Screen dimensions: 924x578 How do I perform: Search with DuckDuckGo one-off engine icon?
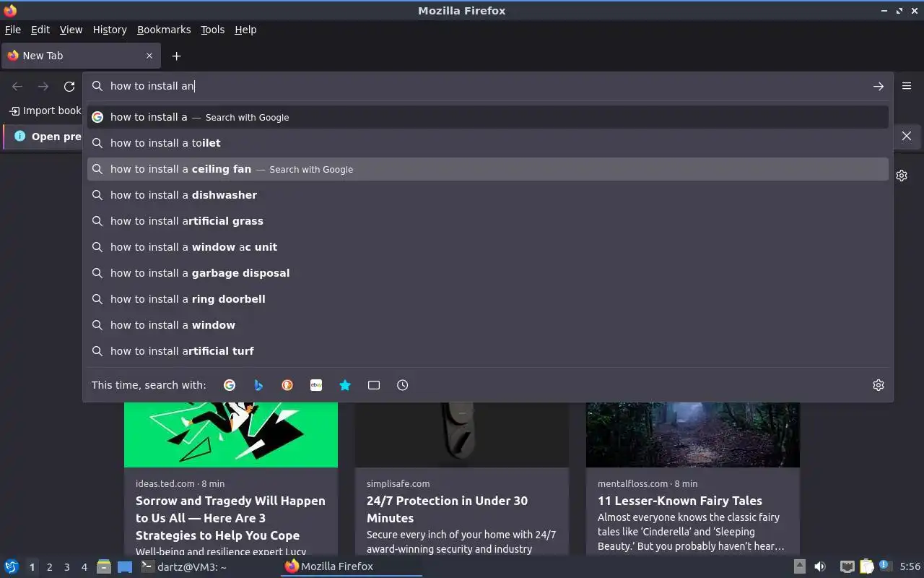[x=287, y=385]
